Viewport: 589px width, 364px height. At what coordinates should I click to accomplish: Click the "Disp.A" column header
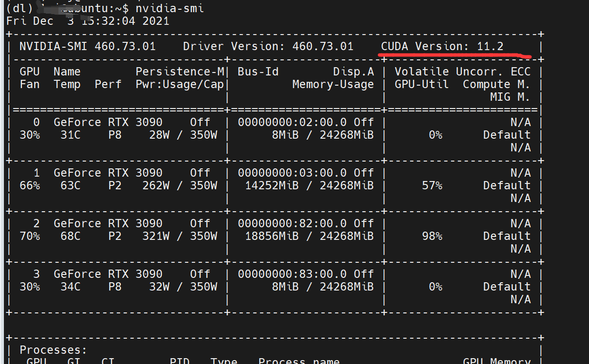[354, 72]
